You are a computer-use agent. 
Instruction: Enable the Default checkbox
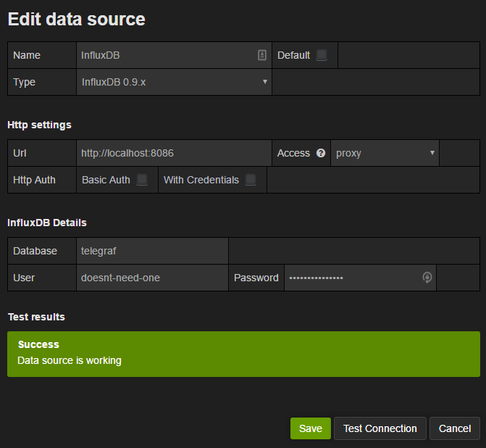pos(322,55)
